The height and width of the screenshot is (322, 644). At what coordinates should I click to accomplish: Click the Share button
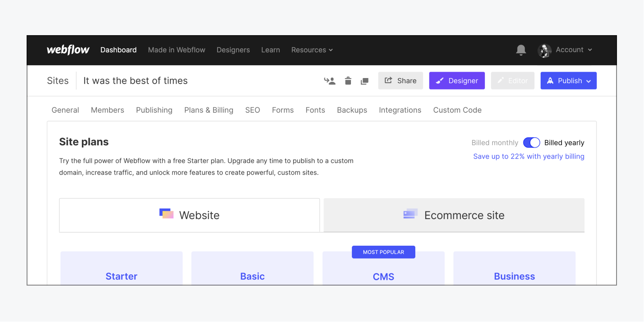[x=400, y=81]
